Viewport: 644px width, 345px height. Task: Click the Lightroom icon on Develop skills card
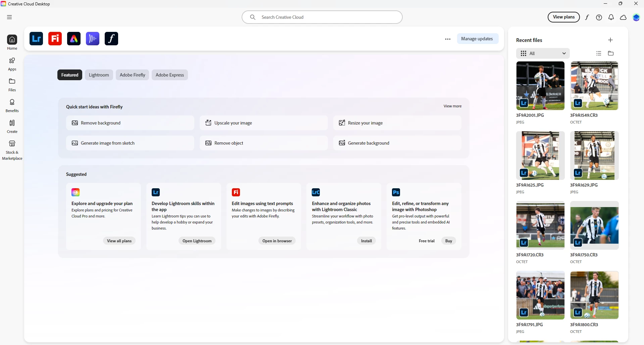click(x=156, y=192)
